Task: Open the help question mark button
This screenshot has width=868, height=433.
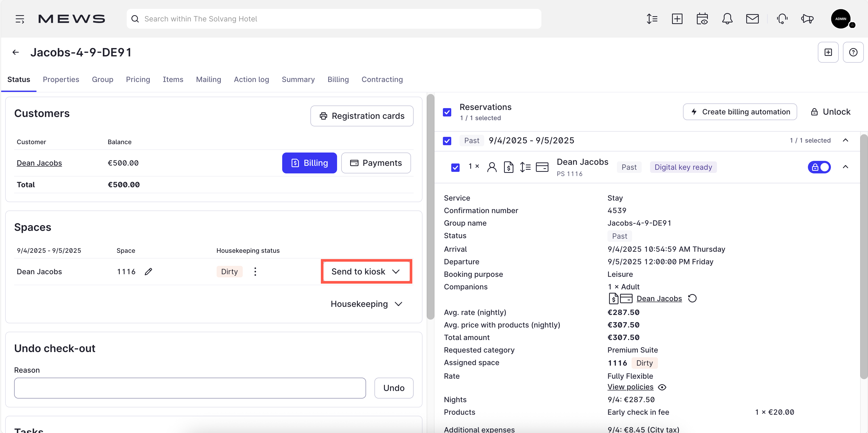Action: 853,52
